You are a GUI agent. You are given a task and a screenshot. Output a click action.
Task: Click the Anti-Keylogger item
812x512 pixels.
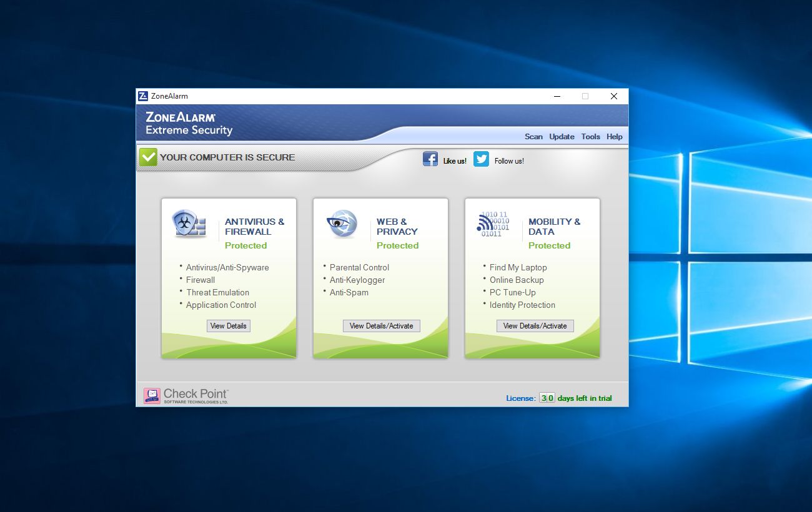click(x=357, y=280)
